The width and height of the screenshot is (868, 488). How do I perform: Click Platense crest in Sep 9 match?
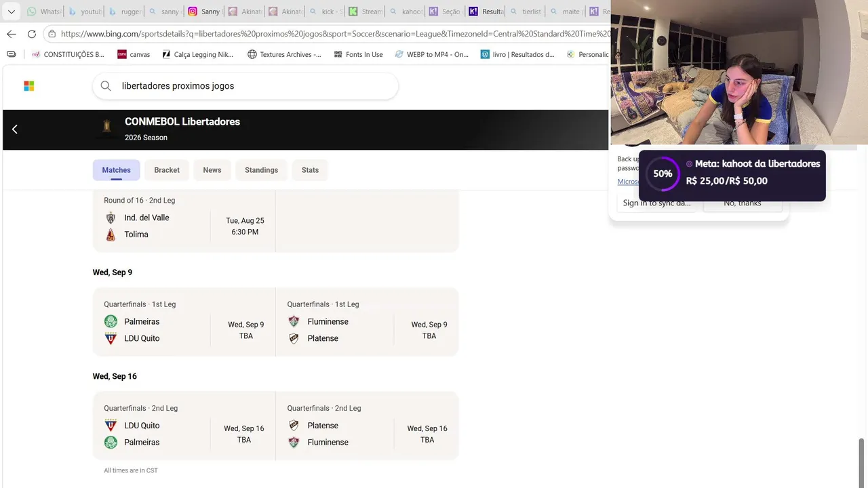294,338
